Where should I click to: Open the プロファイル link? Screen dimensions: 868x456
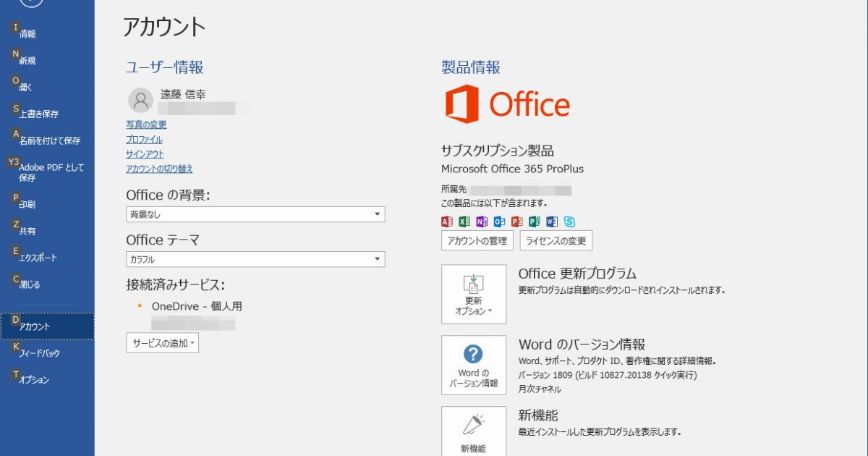(144, 140)
